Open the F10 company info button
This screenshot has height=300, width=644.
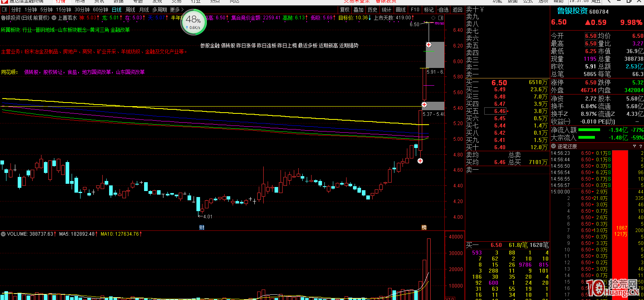[415, 10]
